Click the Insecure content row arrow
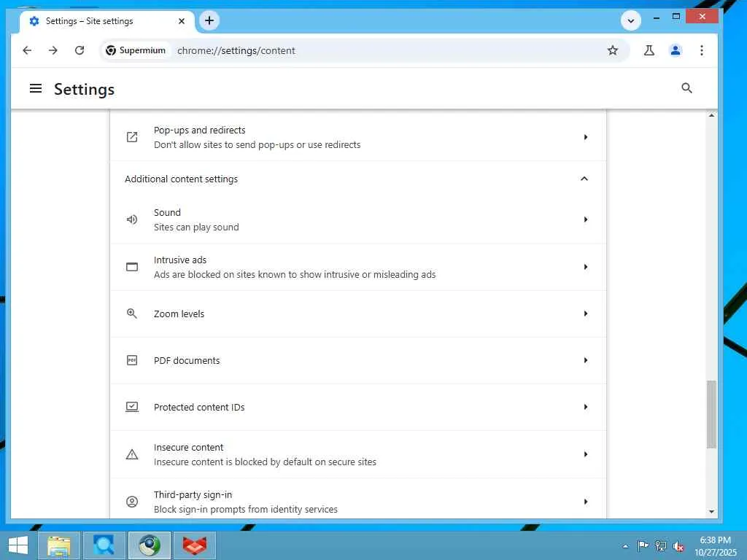The width and height of the screenshot is (747, 560). point(586,454)
